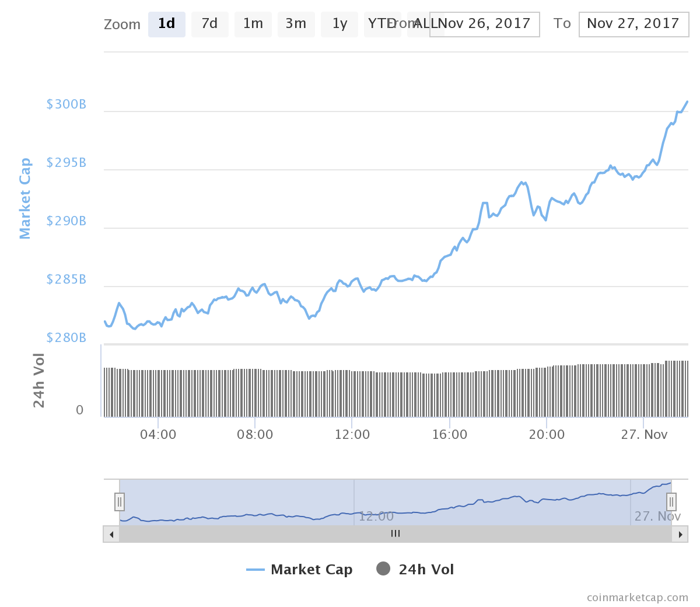
Task: Click the navigator's left range handle
Action: coord(120,502)
